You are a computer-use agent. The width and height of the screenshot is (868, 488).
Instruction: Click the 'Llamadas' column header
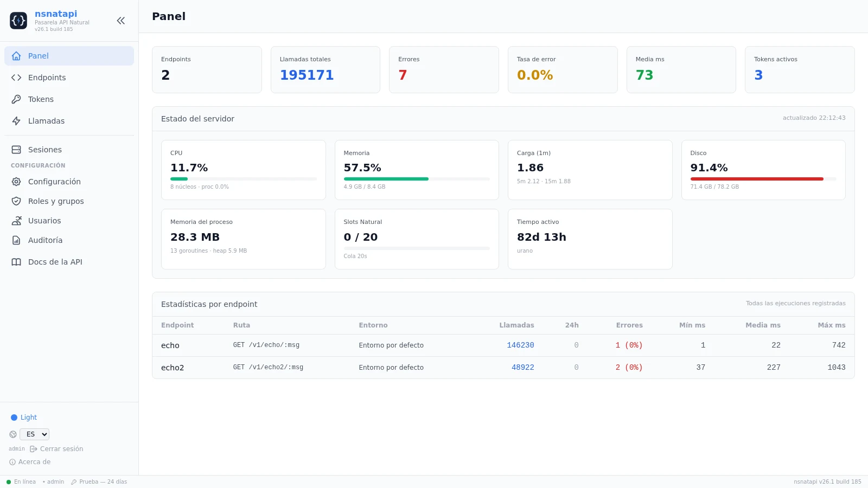click(516, 325)
